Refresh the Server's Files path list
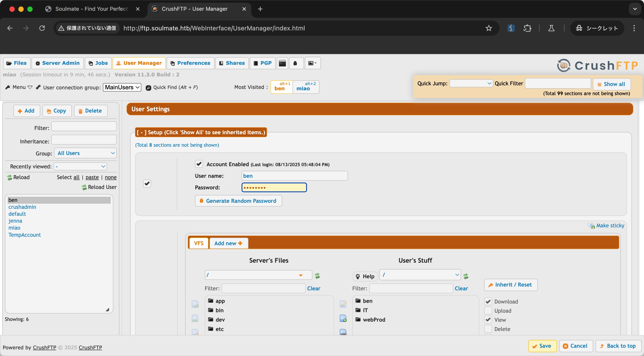Viewport: 644px width, 356px height. pos(317,276)
